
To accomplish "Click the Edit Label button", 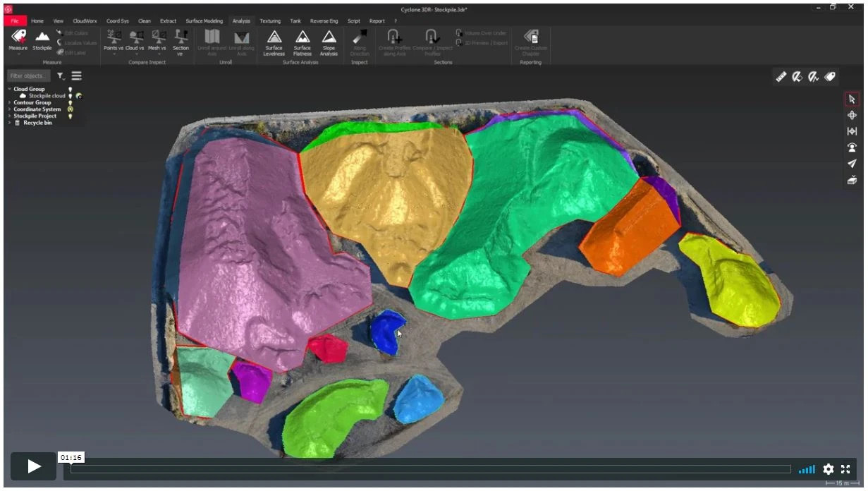I will (x=73, y=53).
